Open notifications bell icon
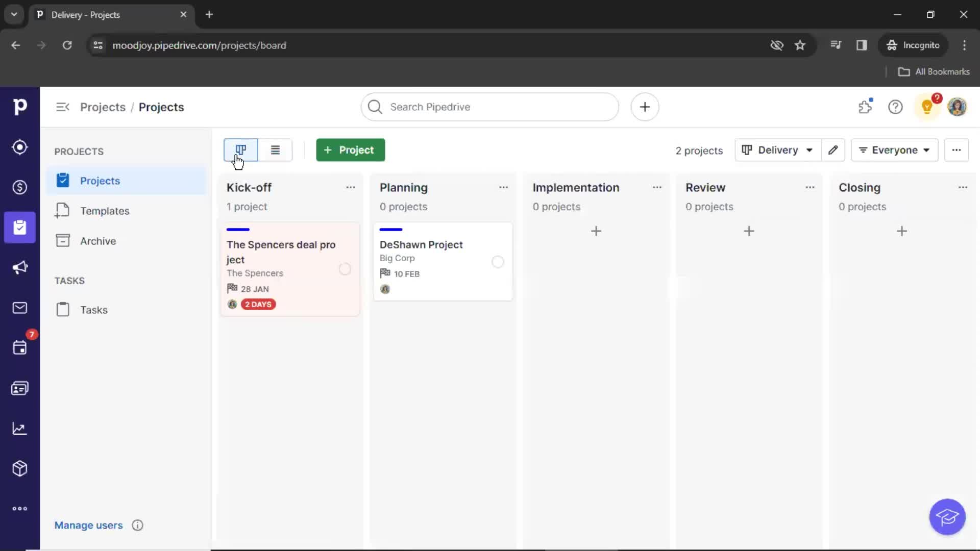This screenshot has height=551, width=980. coord(927,107)
